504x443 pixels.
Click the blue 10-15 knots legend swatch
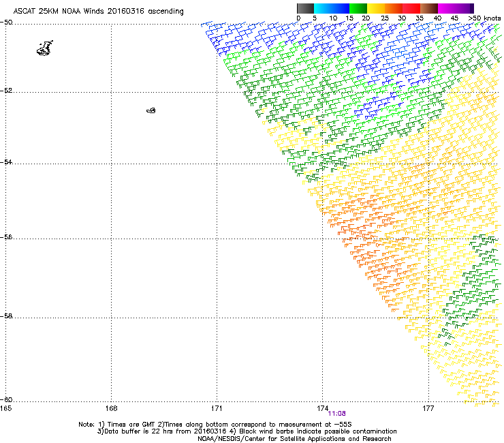(341, 8)
